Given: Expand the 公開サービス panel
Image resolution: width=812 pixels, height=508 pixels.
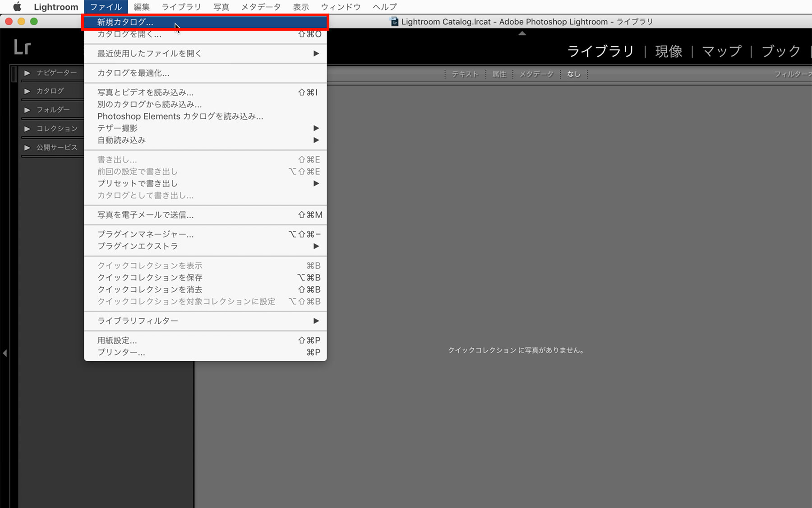Looking at the screenshot, I should (x=28, y=148).
